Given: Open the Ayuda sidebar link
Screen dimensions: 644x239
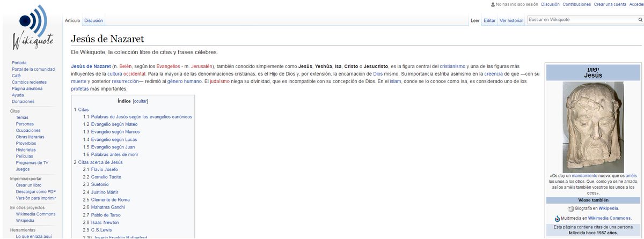Looking at the screenshot, I should [x=18, y=95].
